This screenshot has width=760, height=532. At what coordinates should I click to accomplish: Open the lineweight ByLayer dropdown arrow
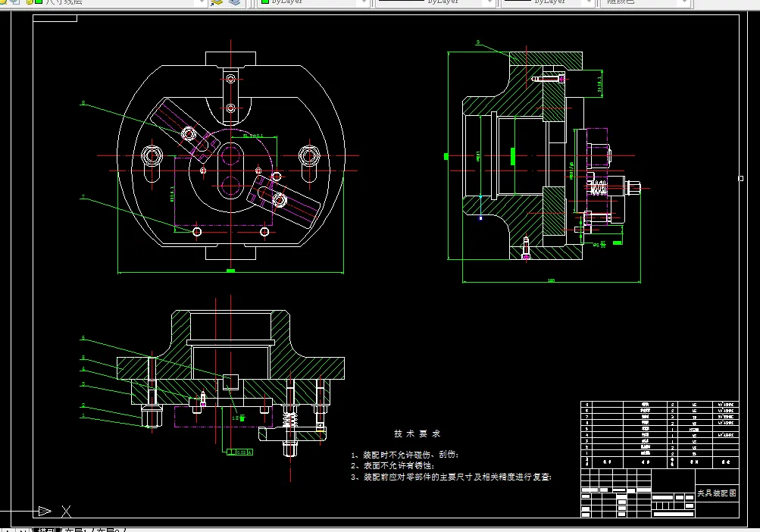click(589, 2)
